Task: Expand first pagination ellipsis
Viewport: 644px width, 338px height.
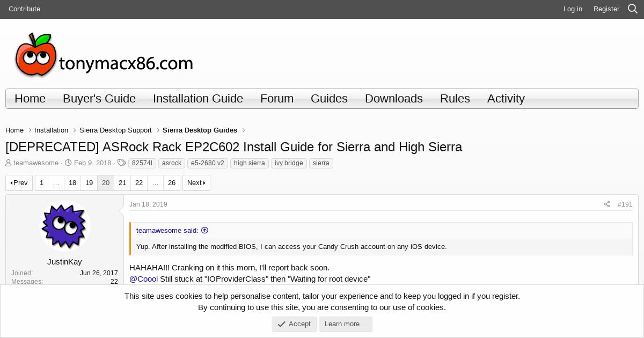Action: (x=56, y=183)
